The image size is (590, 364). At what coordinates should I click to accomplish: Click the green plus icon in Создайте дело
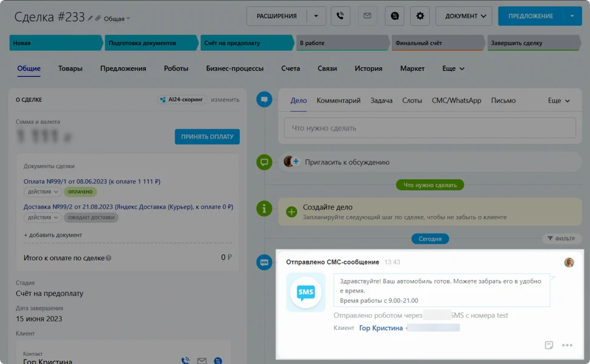click(291, 213)
